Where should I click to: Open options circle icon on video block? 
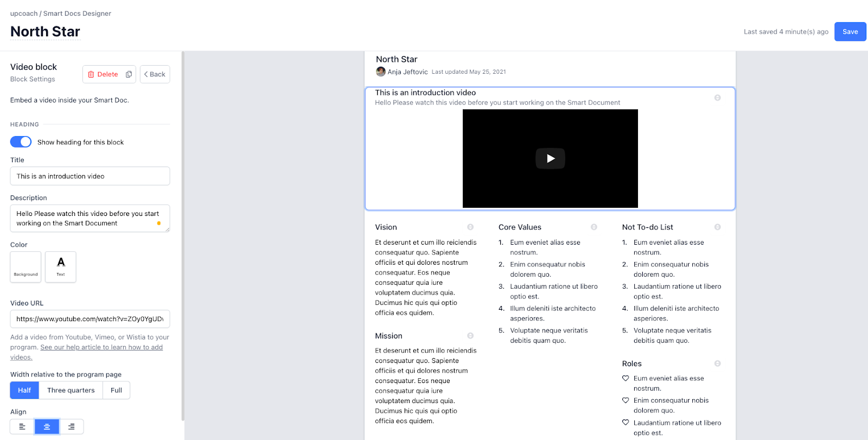717,98
